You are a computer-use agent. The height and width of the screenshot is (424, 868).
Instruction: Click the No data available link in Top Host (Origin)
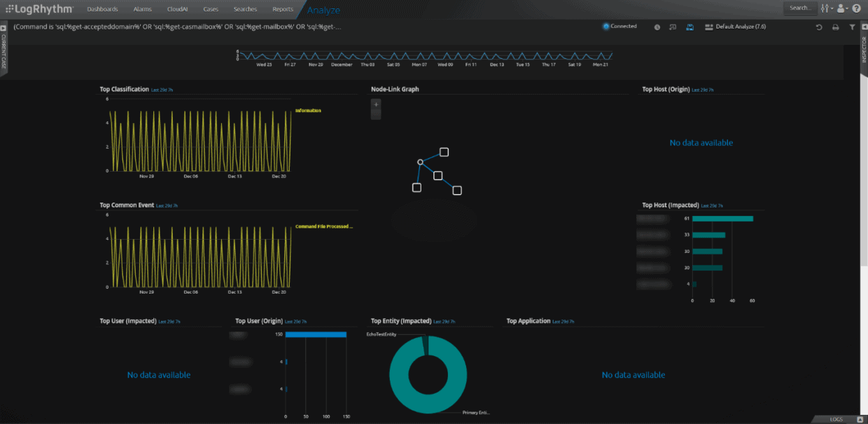pos(701,142)
